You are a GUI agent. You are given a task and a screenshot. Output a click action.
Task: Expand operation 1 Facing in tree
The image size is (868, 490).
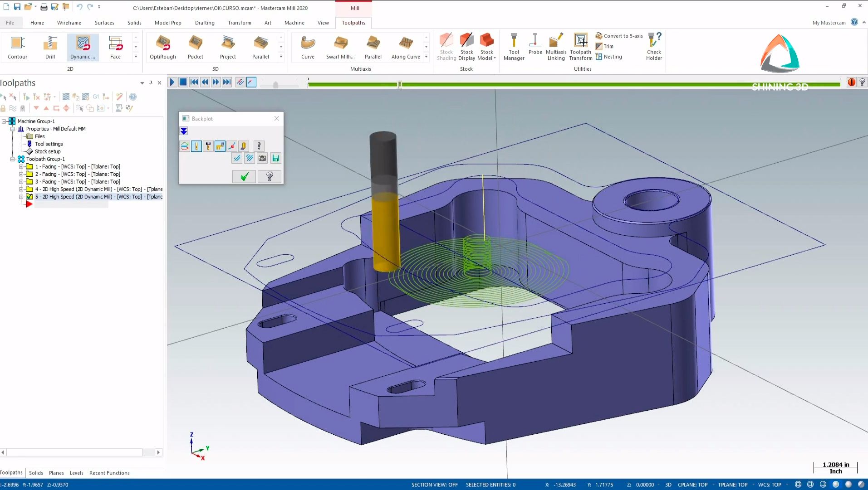[x=21, y=167]
